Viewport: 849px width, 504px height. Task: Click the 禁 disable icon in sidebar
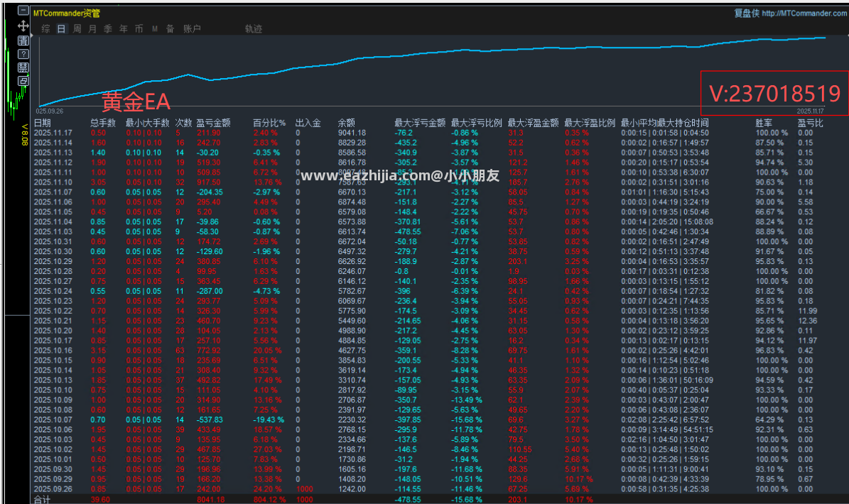[x=23, y=67]
